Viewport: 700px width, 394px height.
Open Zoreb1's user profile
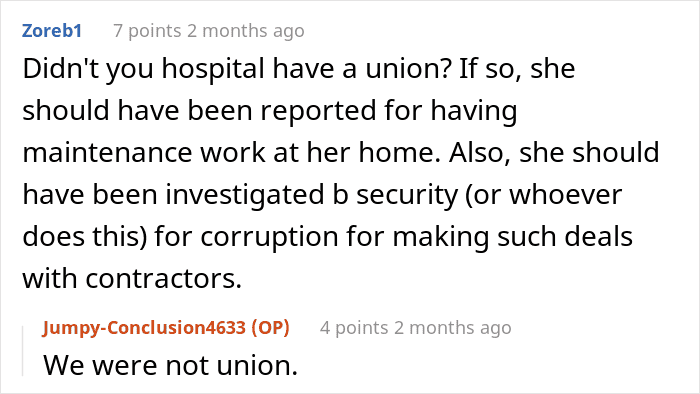[52, 31]
